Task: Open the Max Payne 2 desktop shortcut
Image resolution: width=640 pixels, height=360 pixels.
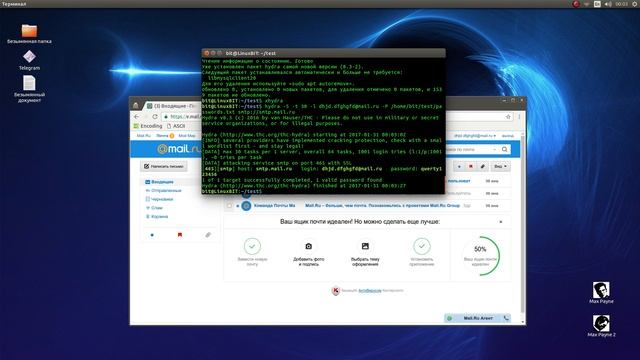Action: tap(601, 325)
